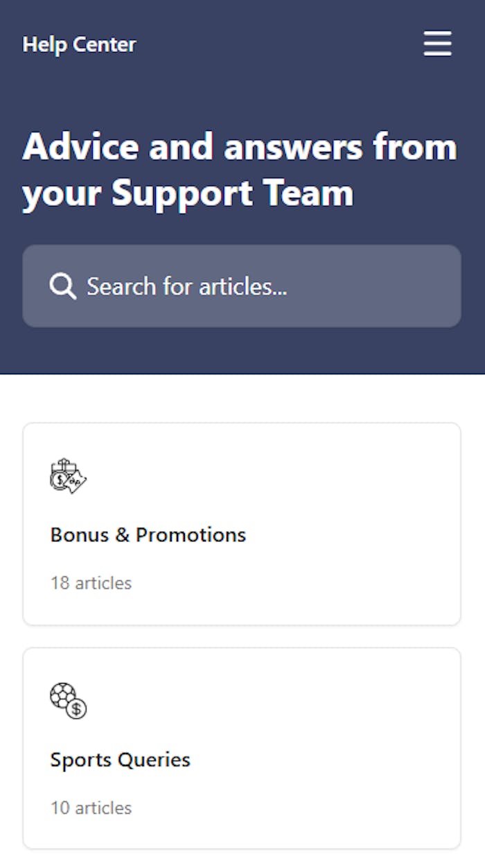
Task: Click the word 'Center' in the header logo
Action: coord(105,44)
